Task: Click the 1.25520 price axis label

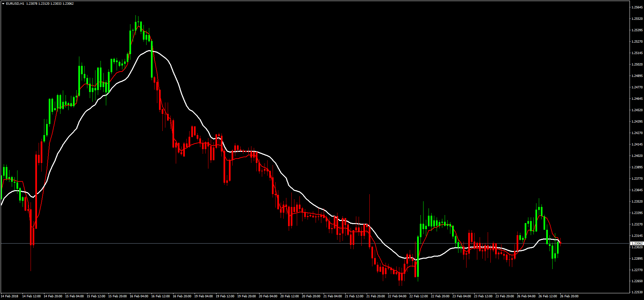Action: (x=637, y=19)
